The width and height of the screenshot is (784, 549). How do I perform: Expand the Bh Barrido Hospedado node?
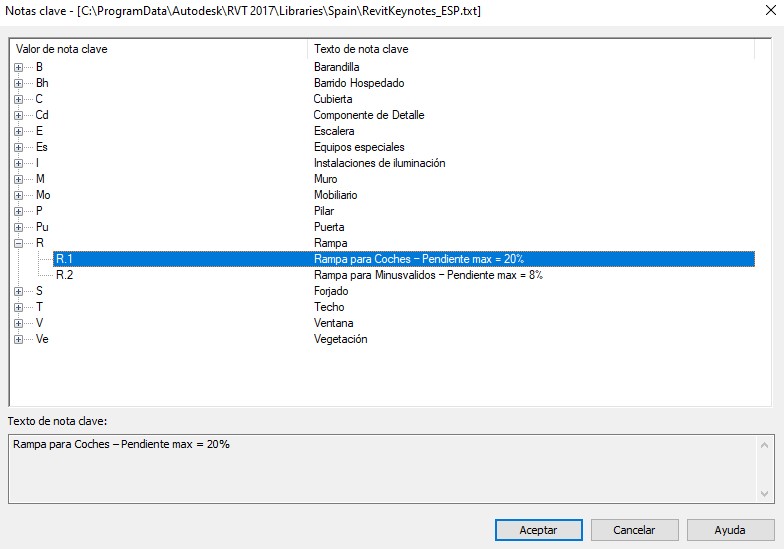[x=18, y=83]
